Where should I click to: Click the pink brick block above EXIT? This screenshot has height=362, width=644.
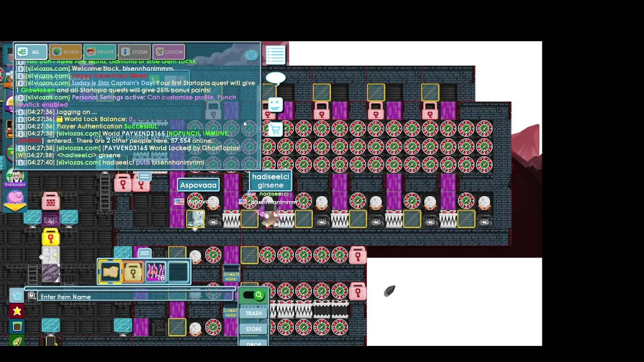coord(50,202)
